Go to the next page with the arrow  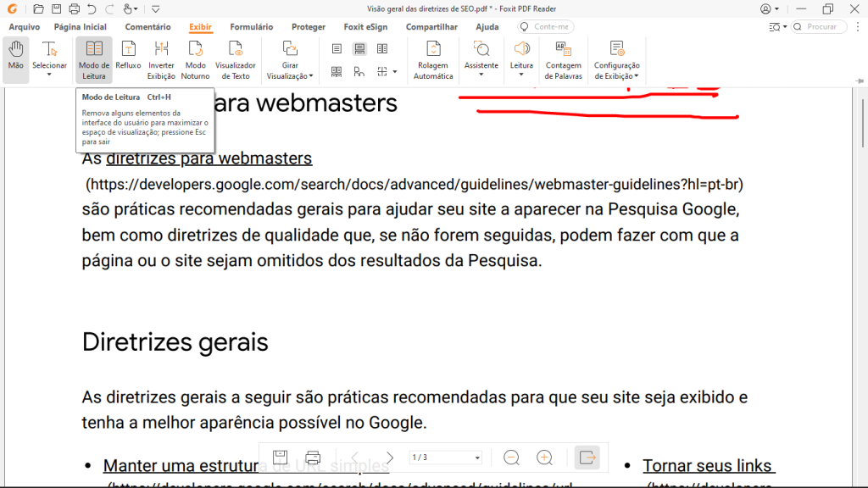coord(388,457)
